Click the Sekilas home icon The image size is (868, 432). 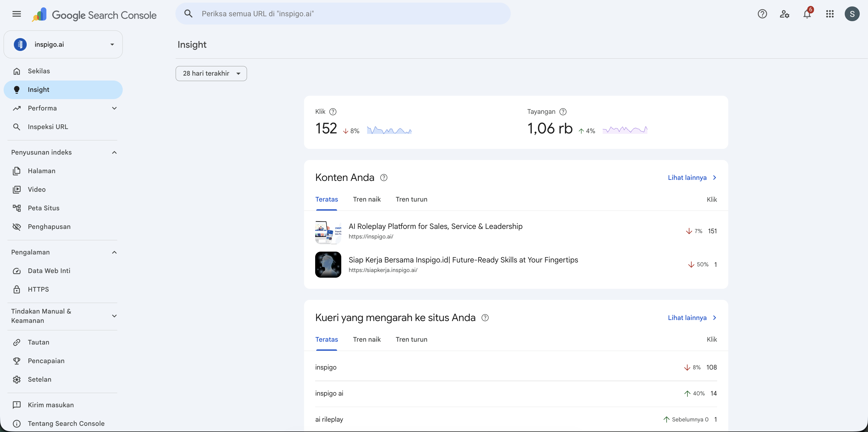(x=17, y=71)
